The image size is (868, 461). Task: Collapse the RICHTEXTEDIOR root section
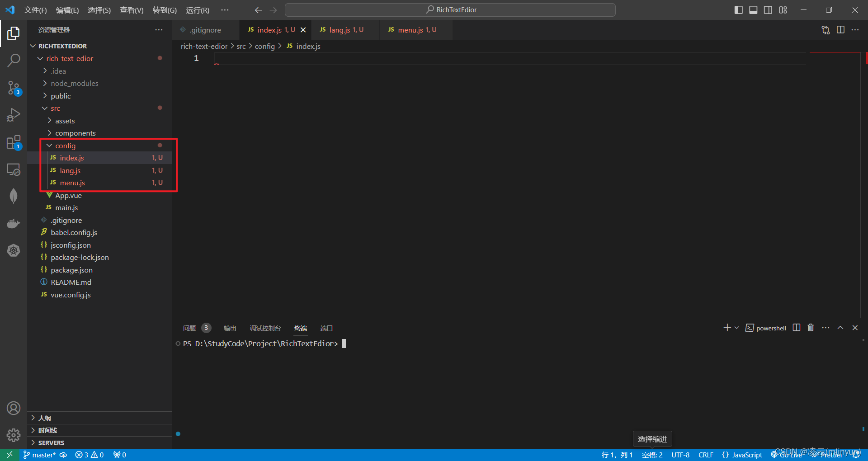[x=99, y=46]
